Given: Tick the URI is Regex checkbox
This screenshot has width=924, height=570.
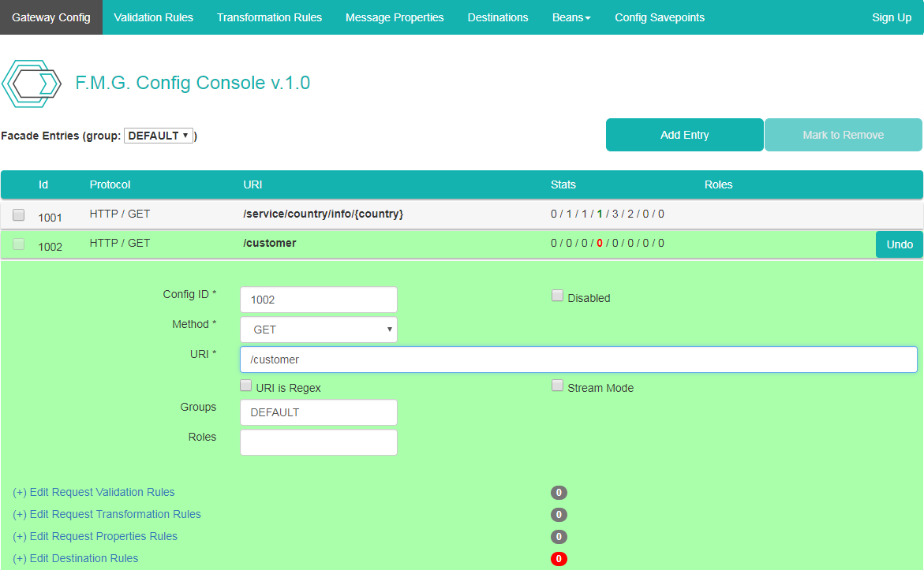Looking at the screenshot, I should coord(246,386).
